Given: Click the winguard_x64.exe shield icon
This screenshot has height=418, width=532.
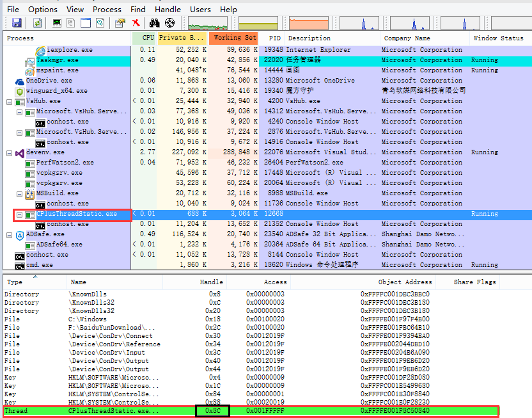Looking at the screenshot, I should [20, 92].
